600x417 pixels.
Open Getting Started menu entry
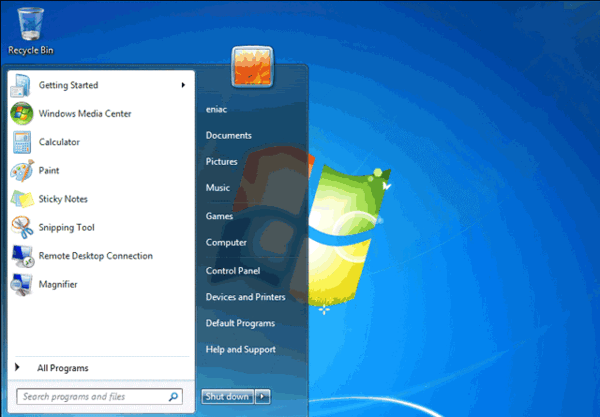click(101, 85)
